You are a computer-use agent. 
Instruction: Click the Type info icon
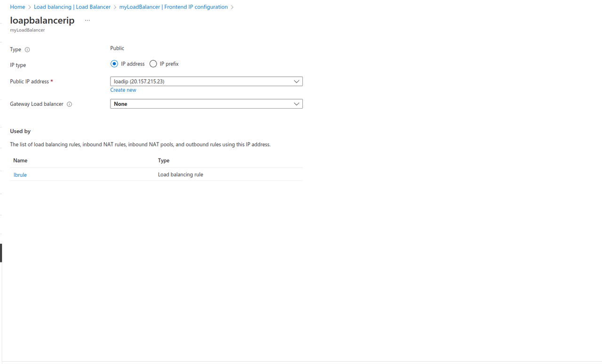pos(27,49)
